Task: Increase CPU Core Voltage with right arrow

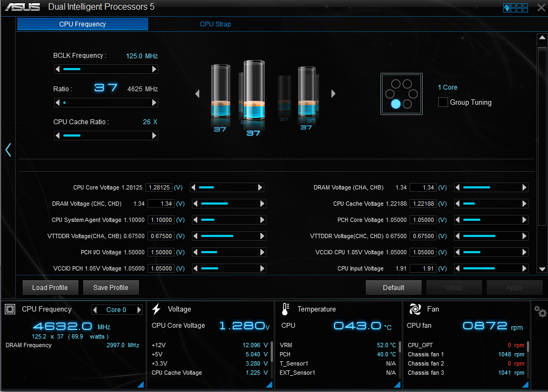Action: (260, 187)
